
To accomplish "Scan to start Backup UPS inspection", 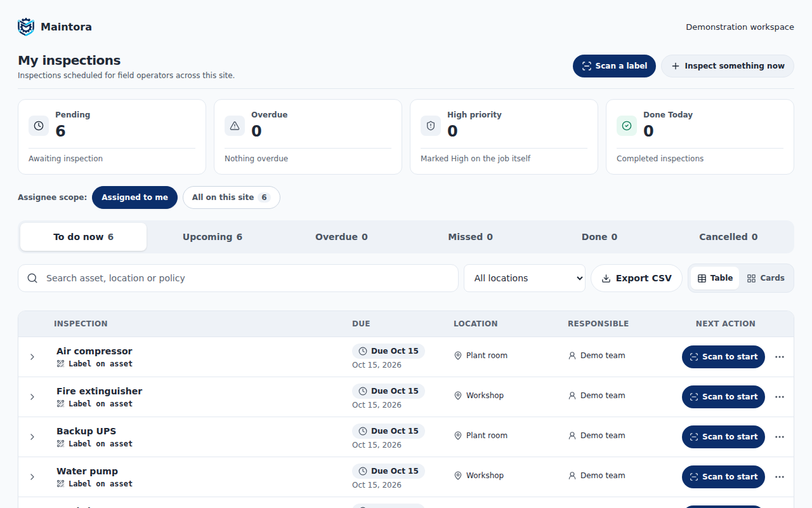I will [x=723, y=437].
